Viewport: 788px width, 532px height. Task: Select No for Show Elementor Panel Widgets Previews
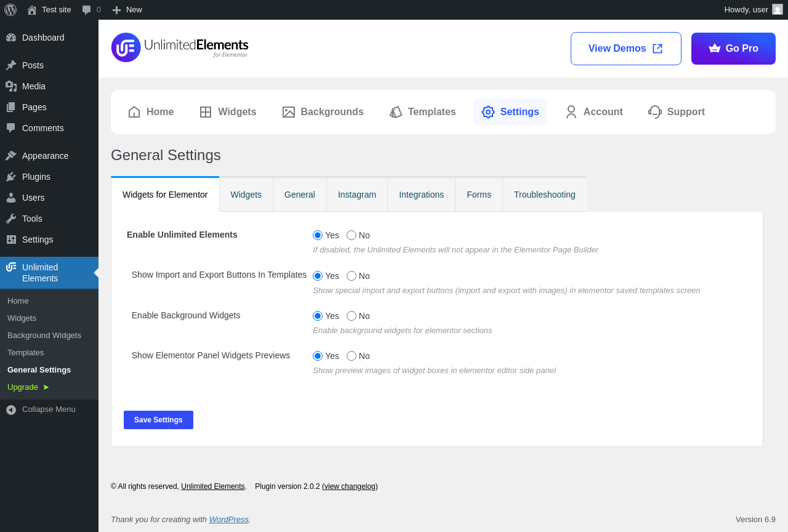pyautogui.click(x=352, y=356)
